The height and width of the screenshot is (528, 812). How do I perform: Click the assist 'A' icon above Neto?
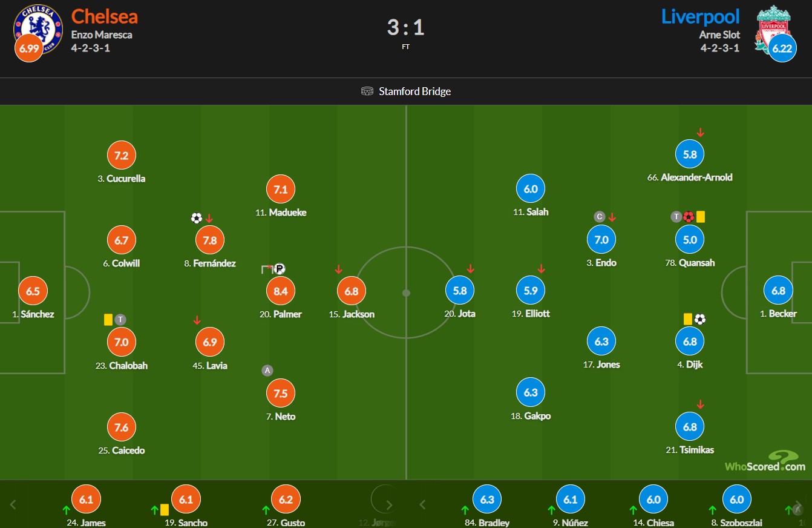coord(267,371)
